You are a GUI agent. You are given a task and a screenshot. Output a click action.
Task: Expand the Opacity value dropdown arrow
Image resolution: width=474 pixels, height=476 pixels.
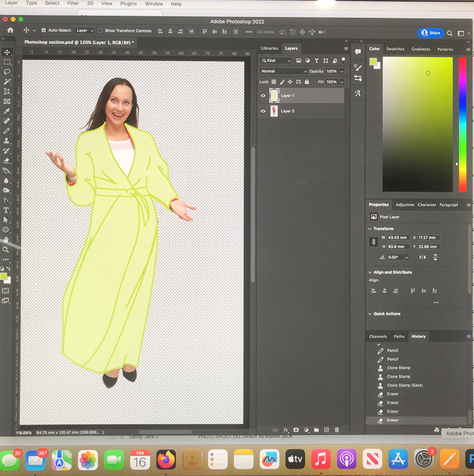point(342,72)
